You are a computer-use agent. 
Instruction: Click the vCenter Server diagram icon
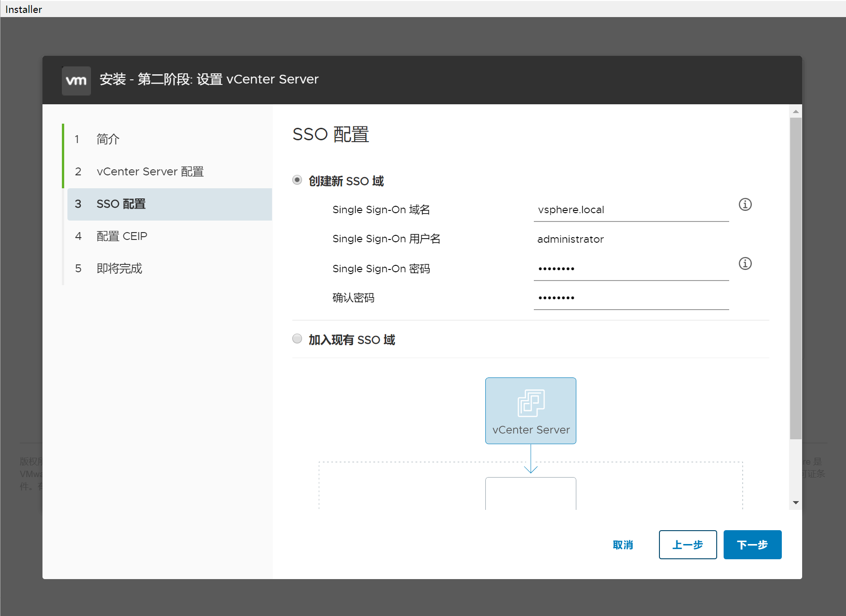click(531, 402)
